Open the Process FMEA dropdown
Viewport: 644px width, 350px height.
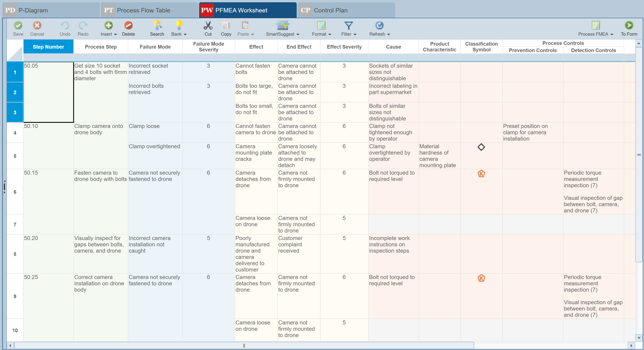pyautogui.click(x=612, y=34)
